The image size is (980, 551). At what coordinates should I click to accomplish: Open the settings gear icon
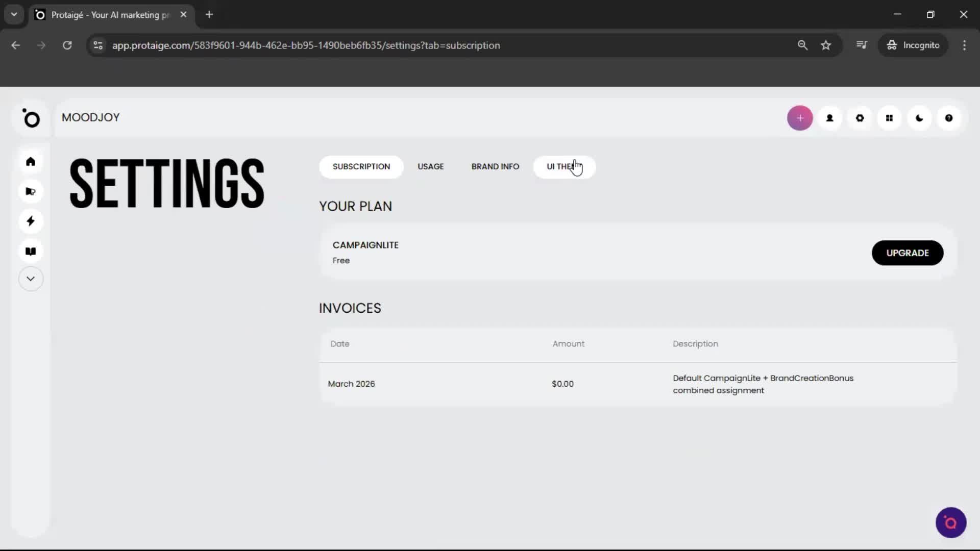click(x=860, y=118)
